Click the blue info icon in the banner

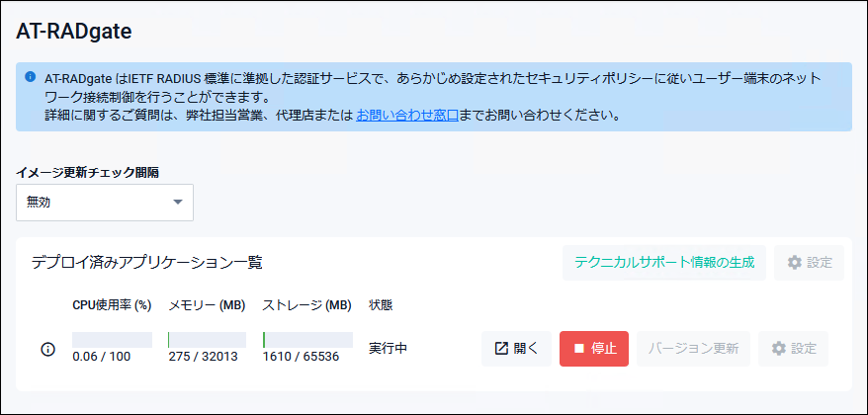coord(31,77)
